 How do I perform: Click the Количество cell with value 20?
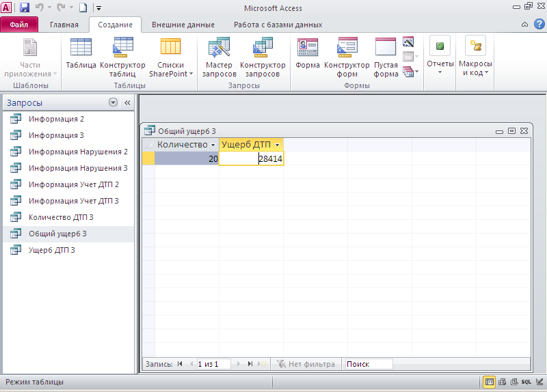pos(187,158)
